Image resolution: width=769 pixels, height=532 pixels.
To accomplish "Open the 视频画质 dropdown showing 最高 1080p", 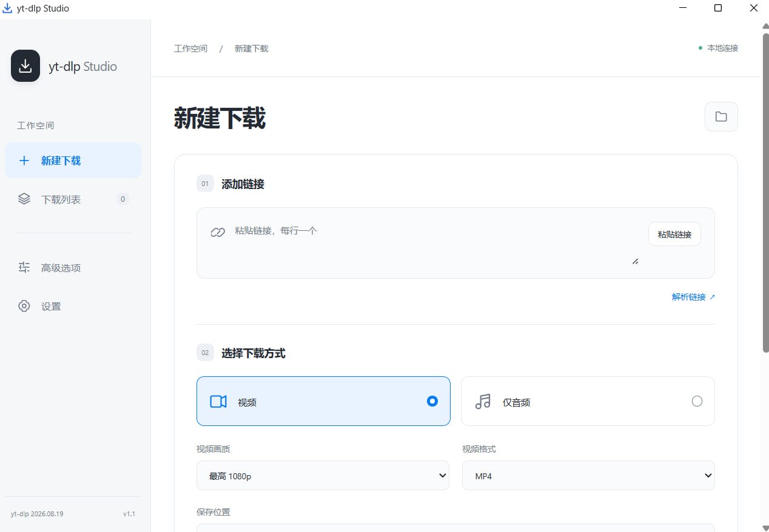I will (x=323, y=476).
